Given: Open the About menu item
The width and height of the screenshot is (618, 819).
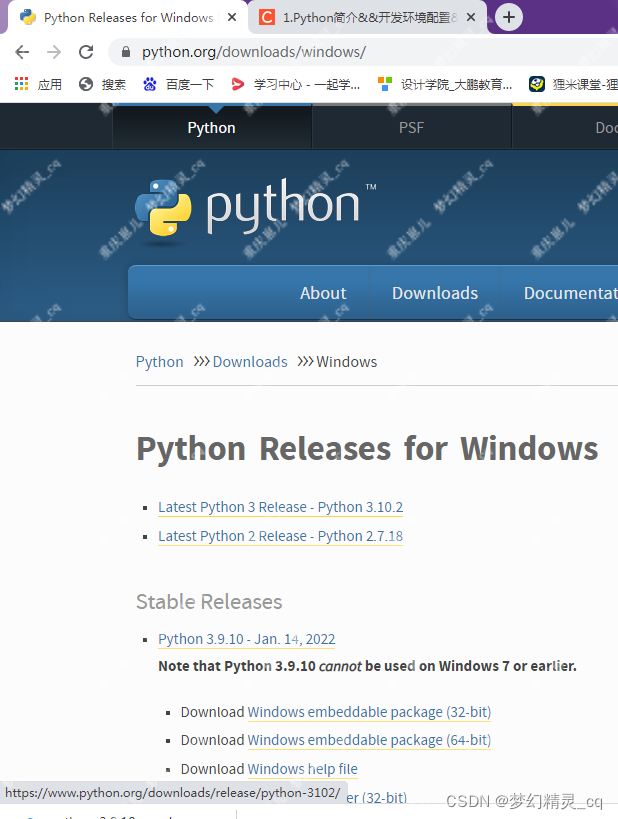Looking at the screenshot, I should [x=323, y=293].
